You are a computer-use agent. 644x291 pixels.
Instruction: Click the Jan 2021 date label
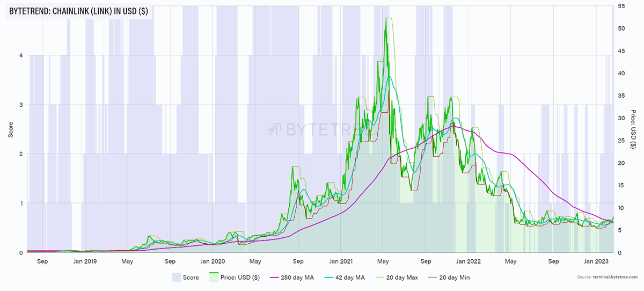point(341,261)
